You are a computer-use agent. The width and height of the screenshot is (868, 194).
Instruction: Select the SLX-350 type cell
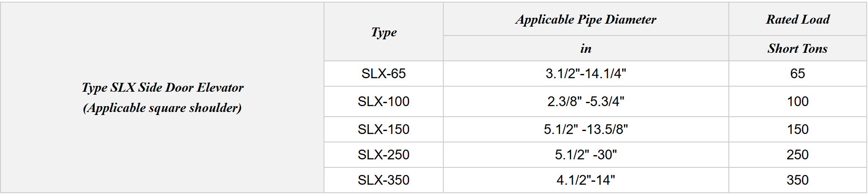pyautogui.click(x=384, y=180)
